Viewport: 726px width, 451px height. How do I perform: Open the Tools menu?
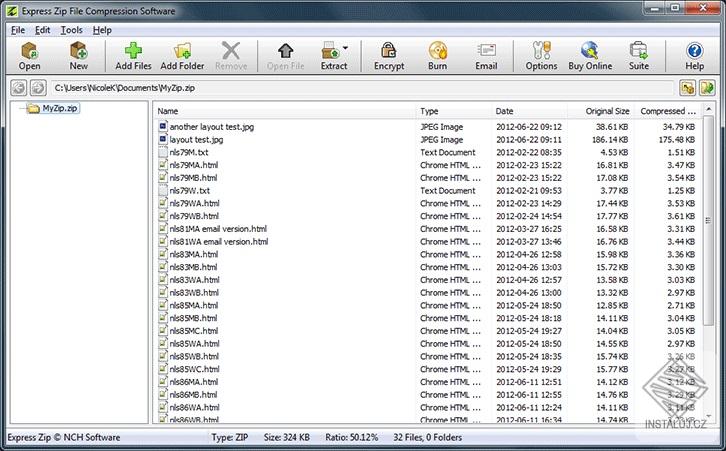[x=72, y=30]
